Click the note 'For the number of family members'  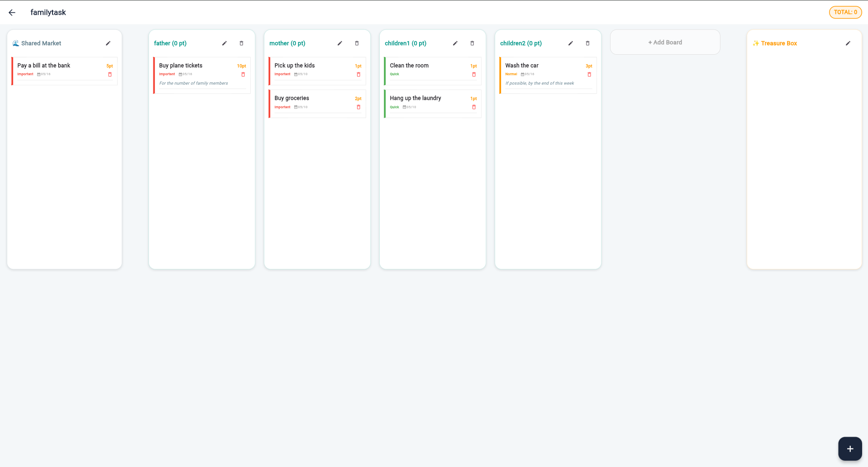(194, 83)
